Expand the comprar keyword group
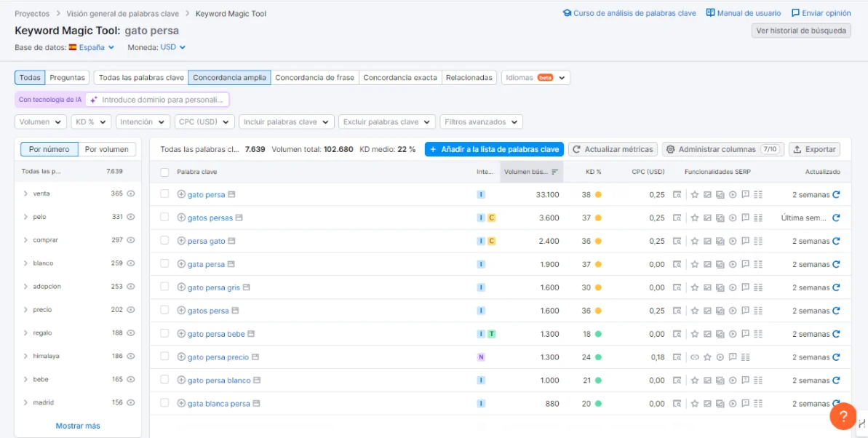 pos(25,240)
